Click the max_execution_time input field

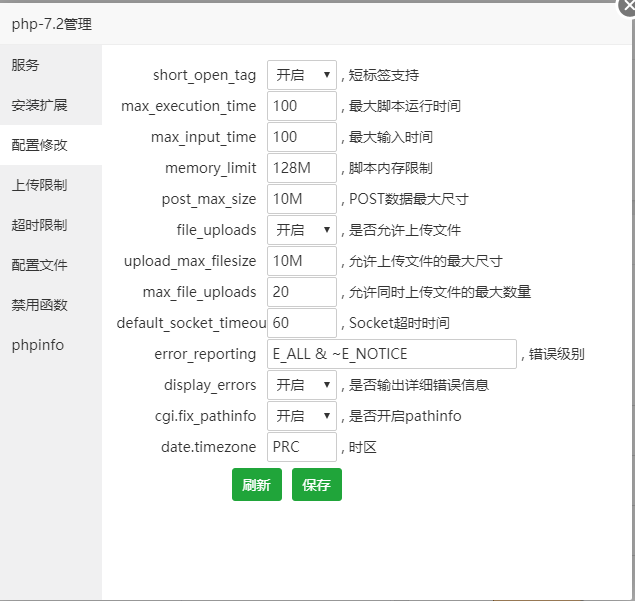click(302, 106)
